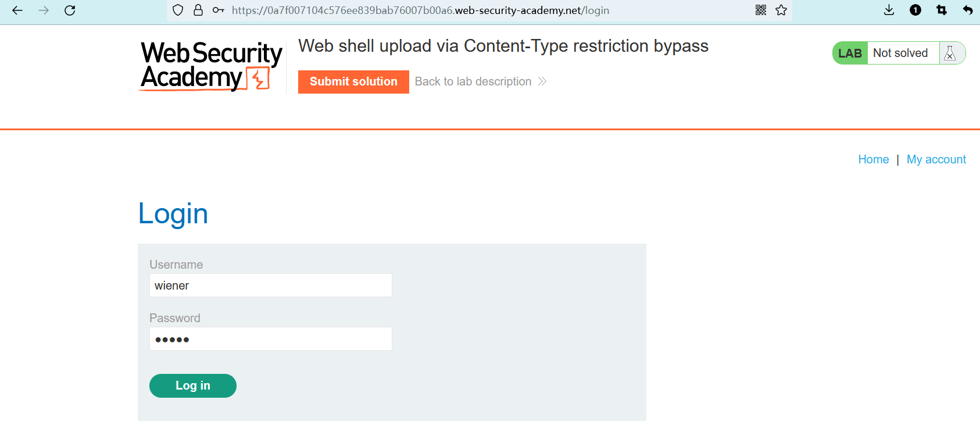Navigate to My account
The width and height of the screenshot is (980, 439).
pos(936,159)
